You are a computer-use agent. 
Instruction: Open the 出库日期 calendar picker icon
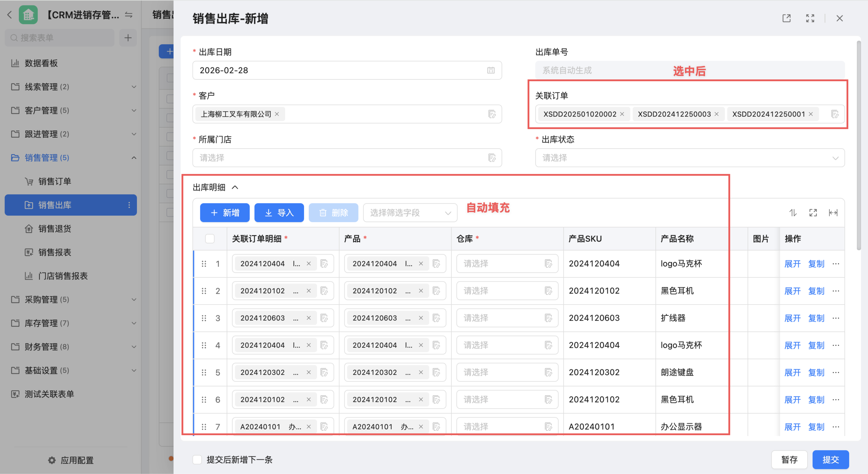491,70
